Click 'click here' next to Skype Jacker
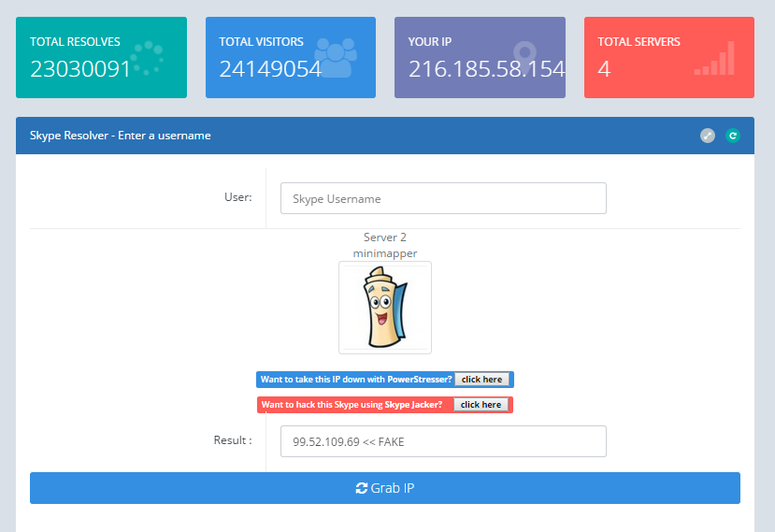The height and width of the screenshot is (532, 775). 481,405
